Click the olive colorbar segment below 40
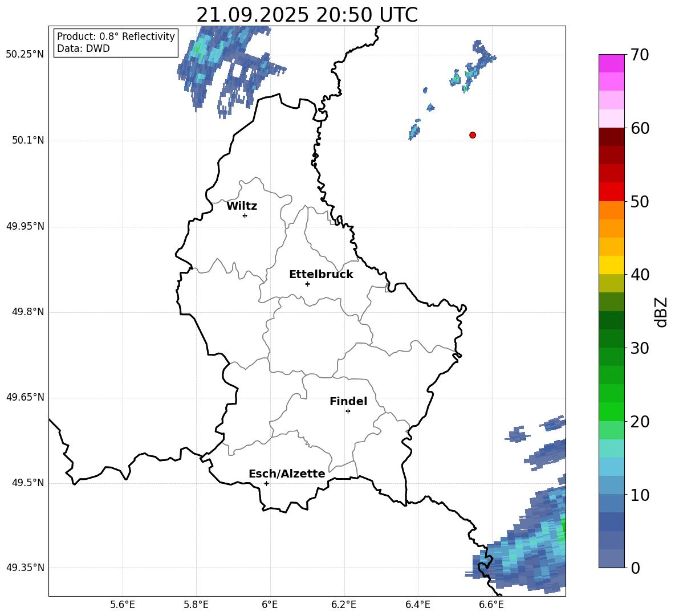This screenshot has width=675, height=616. 611,283
